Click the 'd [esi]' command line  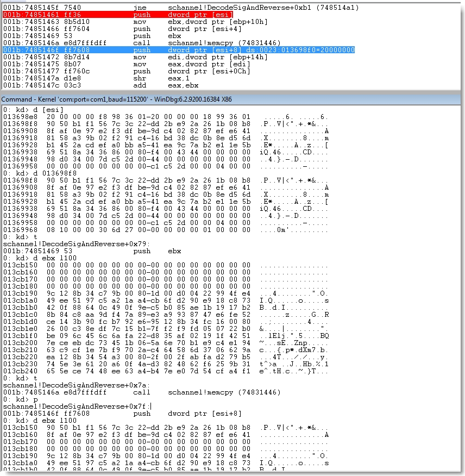34,110
